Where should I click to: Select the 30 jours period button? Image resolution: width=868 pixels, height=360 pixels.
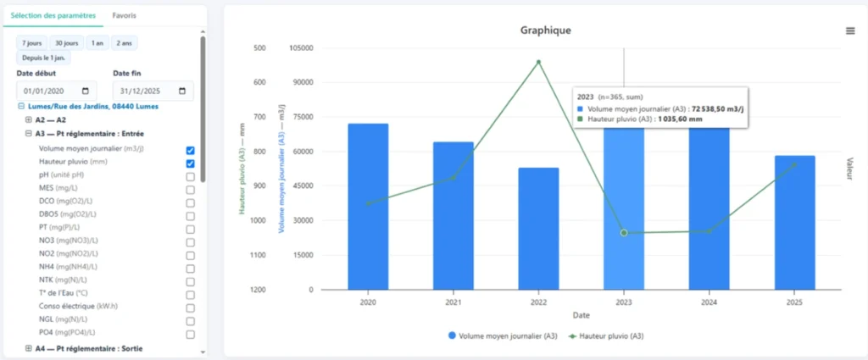coord(66,43)
